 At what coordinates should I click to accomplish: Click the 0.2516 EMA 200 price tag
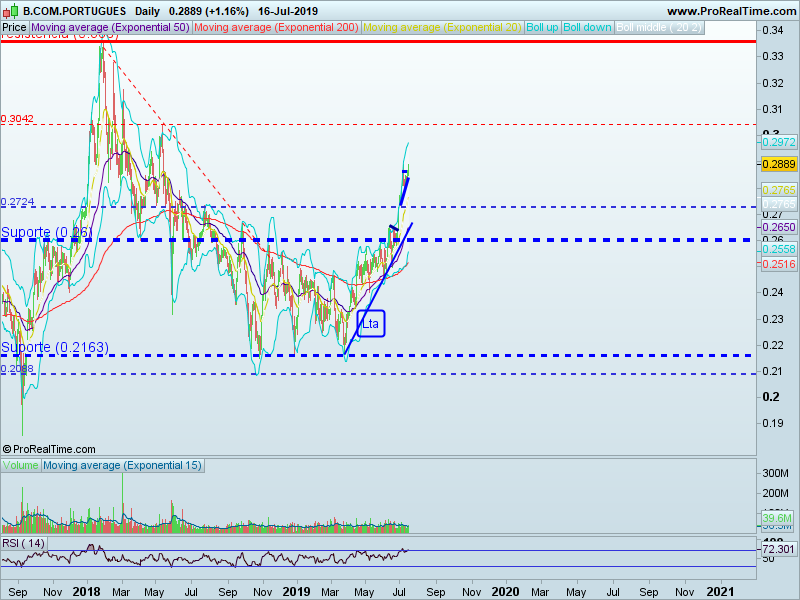tap(779, 264)
